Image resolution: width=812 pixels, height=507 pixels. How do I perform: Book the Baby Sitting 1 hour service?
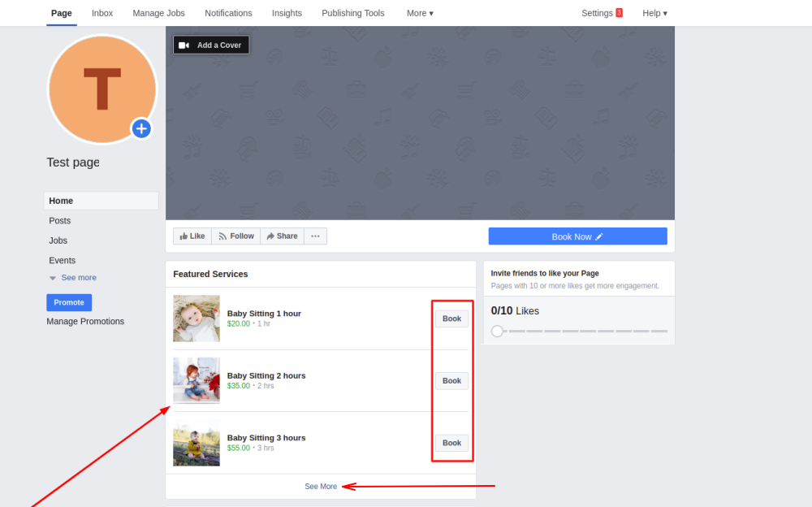point(451,318)
